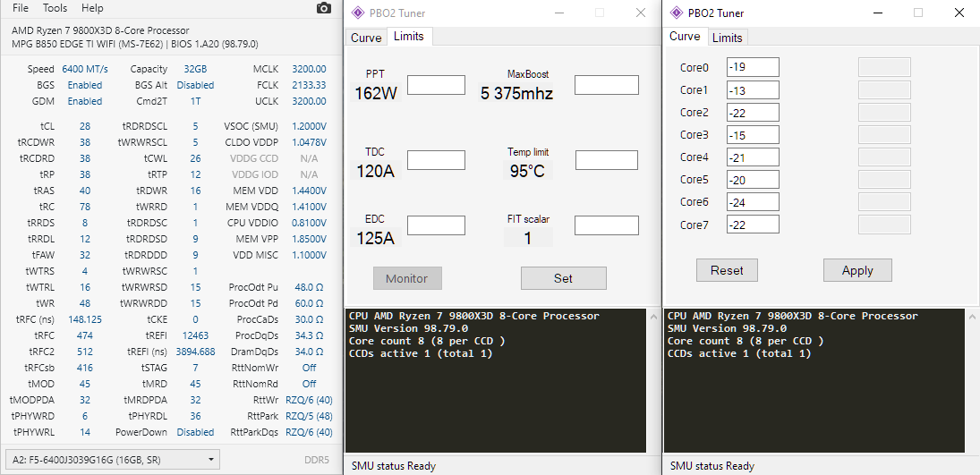The image size is (980, 475).
Task: Click the MaxBoost input field
Action: (606, 85)
